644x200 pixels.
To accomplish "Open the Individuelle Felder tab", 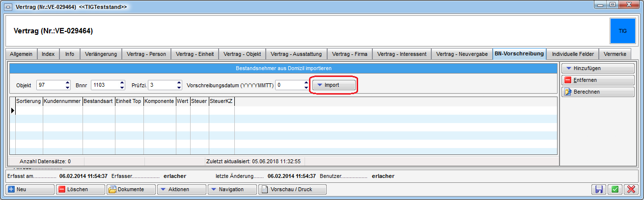I will coord(573,54).
